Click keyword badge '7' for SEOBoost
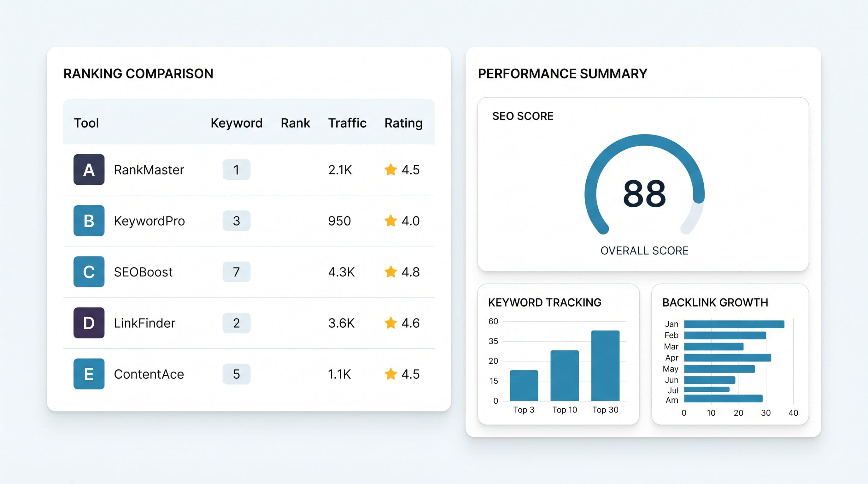The height and width of the screenshot is (484, 868). coord(237,272)
